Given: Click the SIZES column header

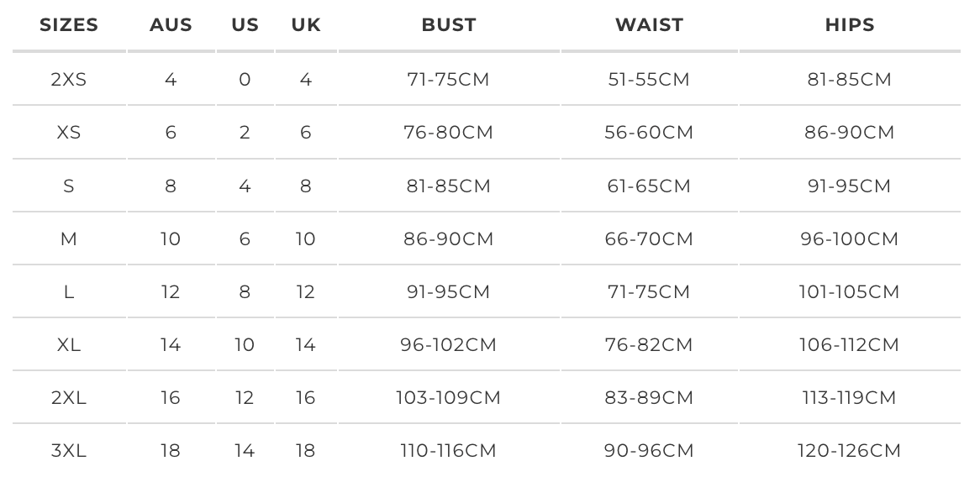Looking at the screenshot, I should coord(69,25).
